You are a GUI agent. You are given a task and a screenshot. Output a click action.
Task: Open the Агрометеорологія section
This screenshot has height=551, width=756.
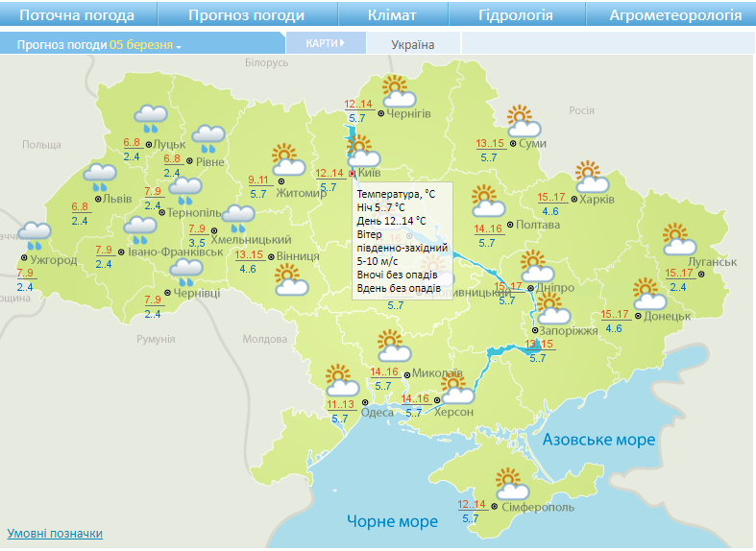pos(675,15)
